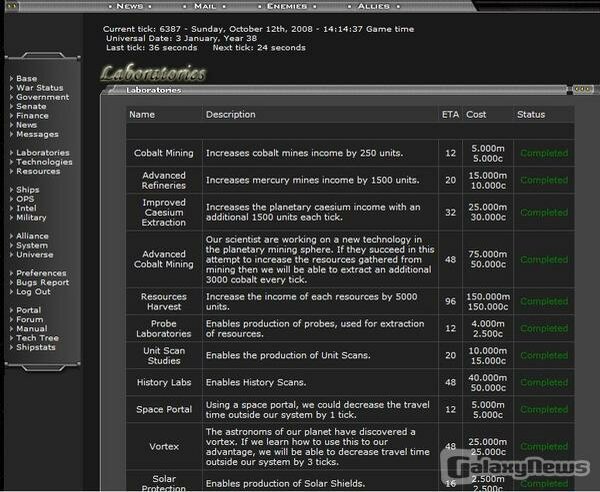600x492 pixels.
Task: Click the ETA column header
Action: pos(450,114)
